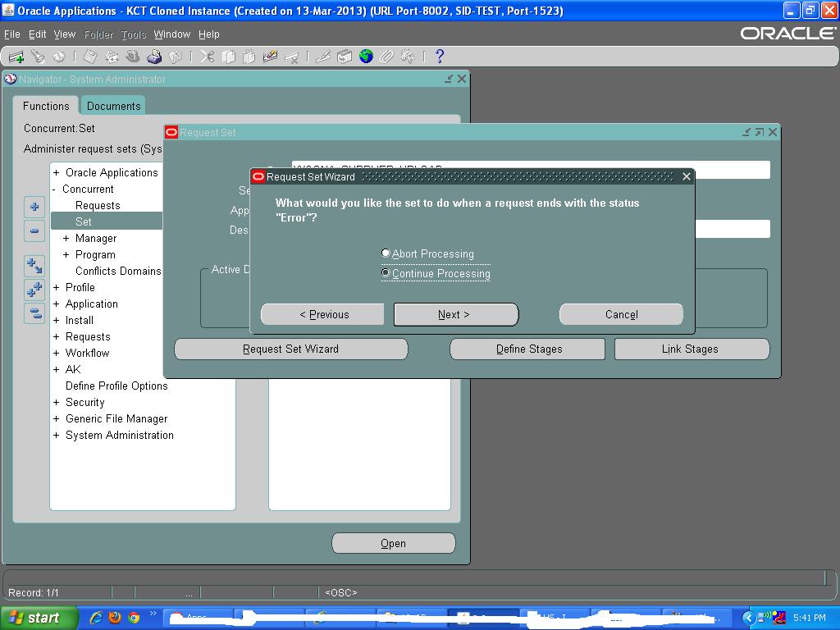The image size is (840, 630).
Task: Collapse the Concurrent tree node
Action: tap(54, 189)
